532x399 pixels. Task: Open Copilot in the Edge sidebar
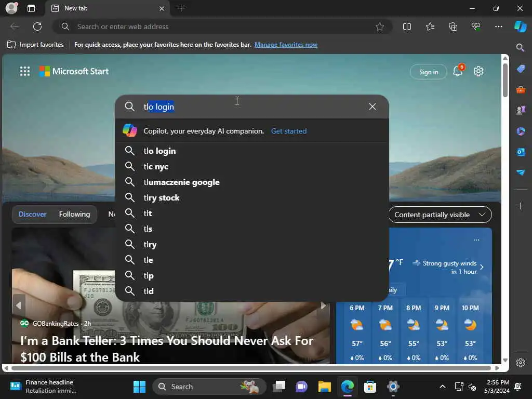coord(521,26)
